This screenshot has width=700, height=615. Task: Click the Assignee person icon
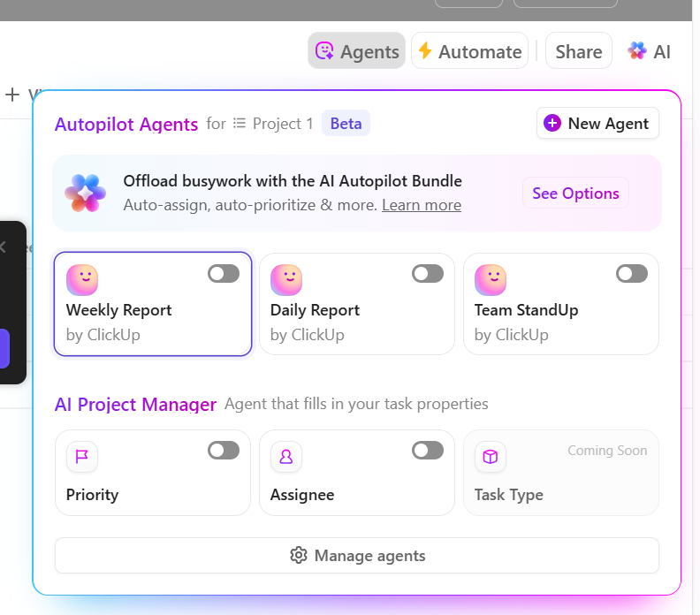(286, 457)
